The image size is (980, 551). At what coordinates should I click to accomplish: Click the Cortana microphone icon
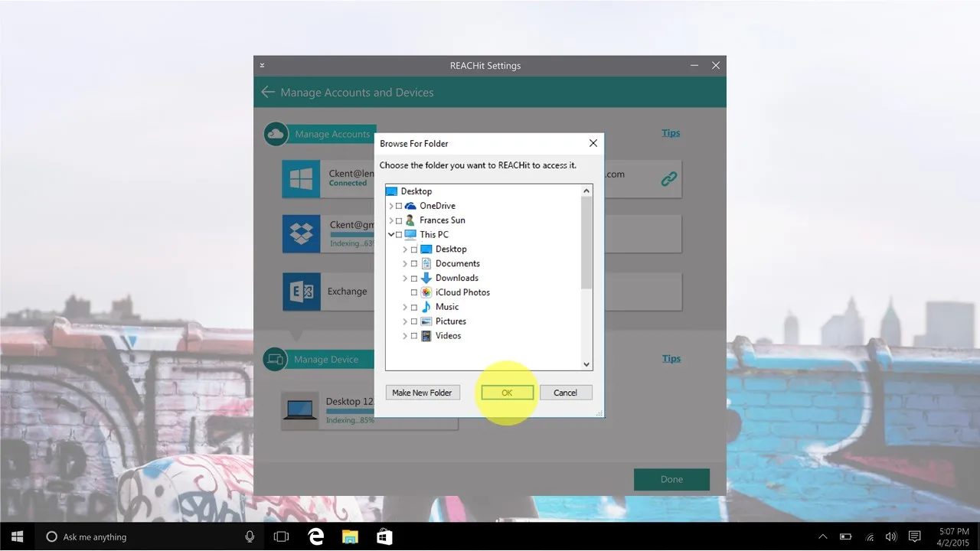250,536
